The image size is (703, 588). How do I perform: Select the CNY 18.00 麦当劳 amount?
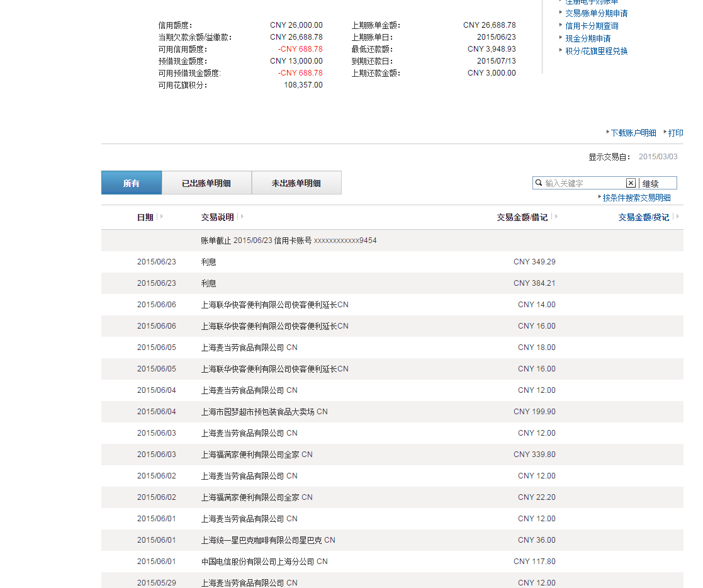[x=537, y=348]
